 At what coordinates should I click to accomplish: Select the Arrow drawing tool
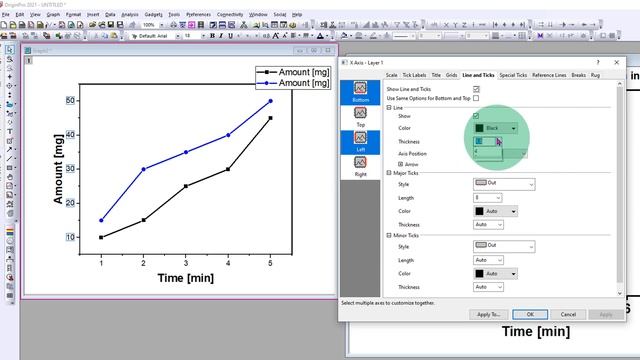point(9,149)
